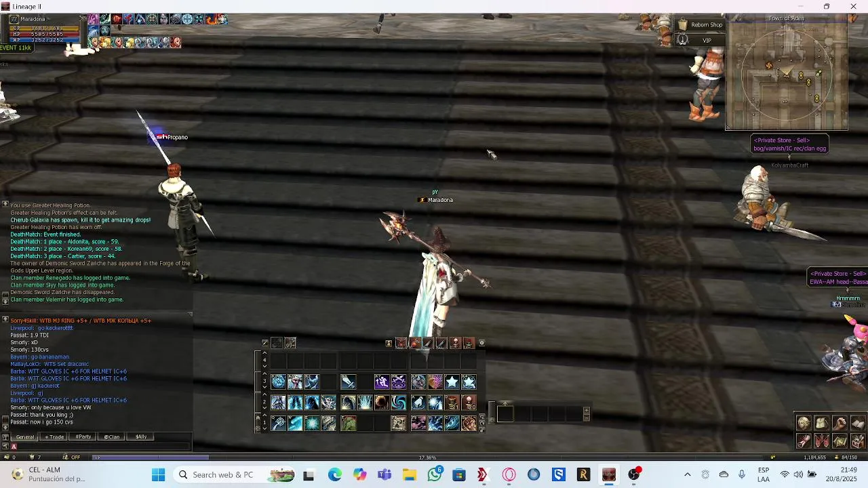Use the first skill in shortcut row 1
Viewport: 868px width, 488px height.
pyautogui.click(x=279, y=423)
